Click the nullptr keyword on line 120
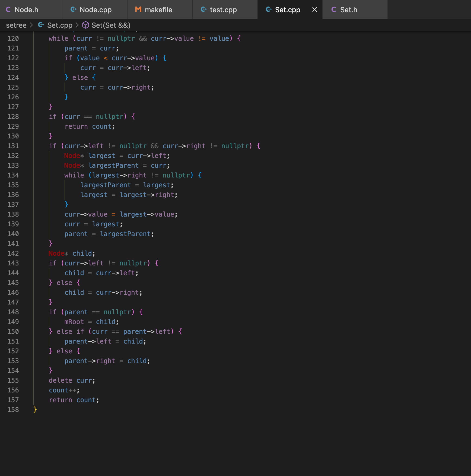Screen dimensions: 471x476 point(121,38)
